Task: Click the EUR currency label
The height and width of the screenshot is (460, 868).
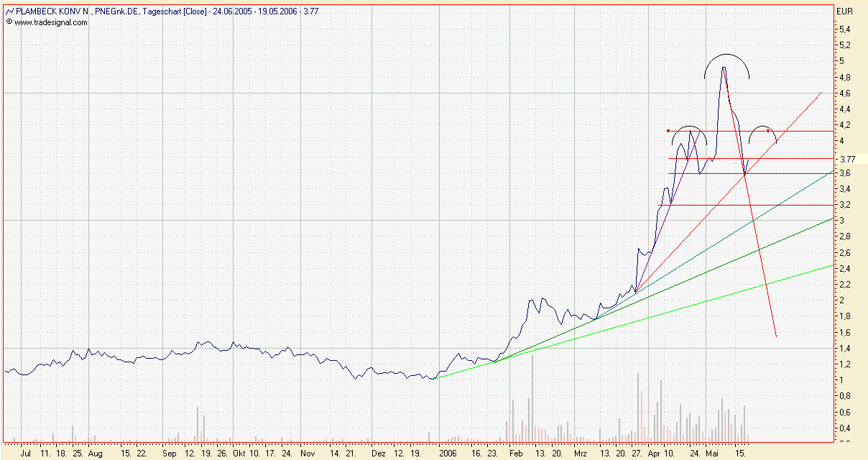Action: 845,11
